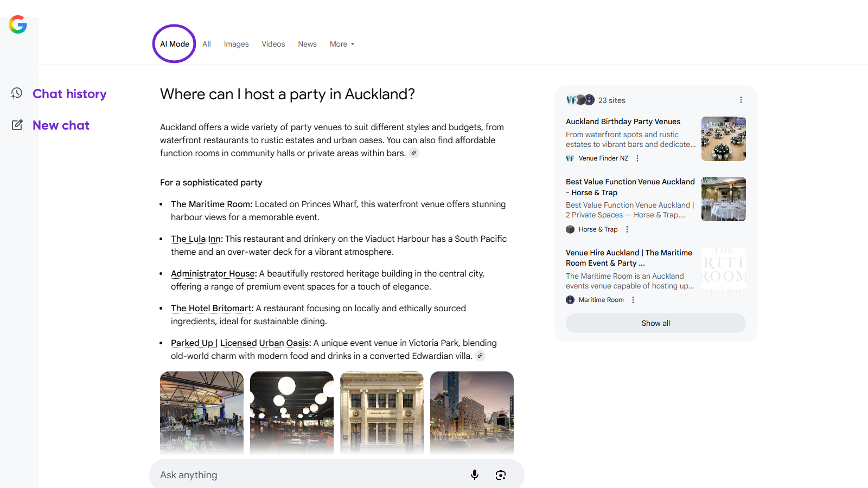Switch to the Images tab
The height and width of the screenshot is (488, 868).
[237, 44]
